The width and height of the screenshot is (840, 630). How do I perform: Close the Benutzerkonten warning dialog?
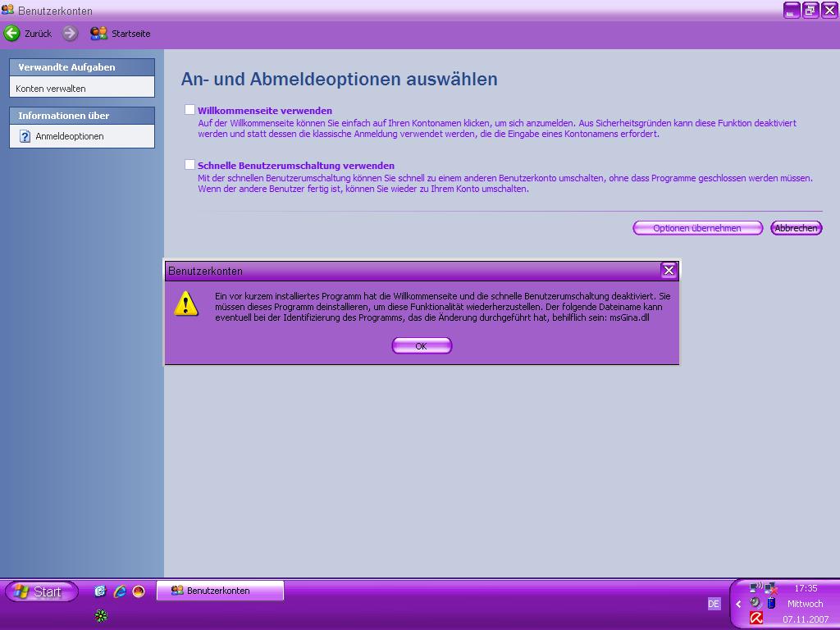click(669, 271)
